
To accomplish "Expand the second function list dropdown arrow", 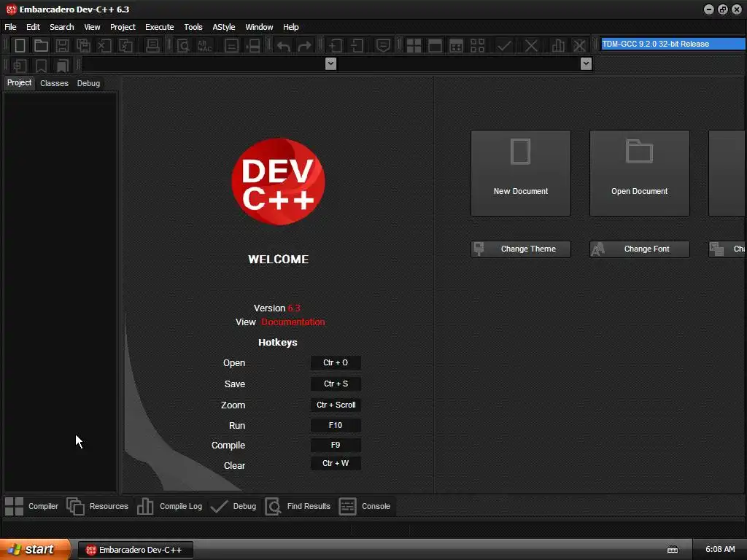I will (586, 63).
